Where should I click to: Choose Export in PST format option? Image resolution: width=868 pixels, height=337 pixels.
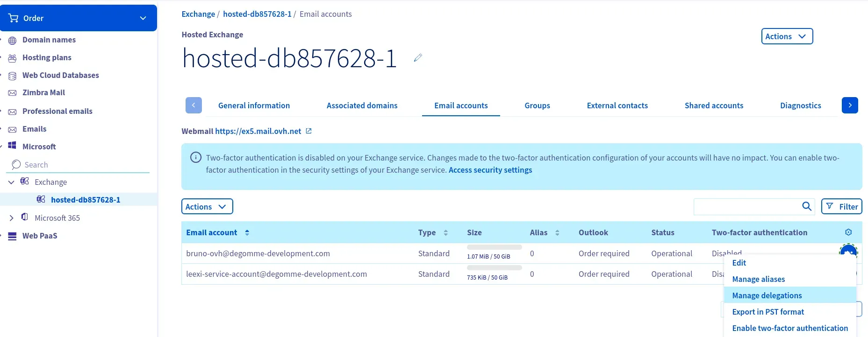(x=768, y=312)
